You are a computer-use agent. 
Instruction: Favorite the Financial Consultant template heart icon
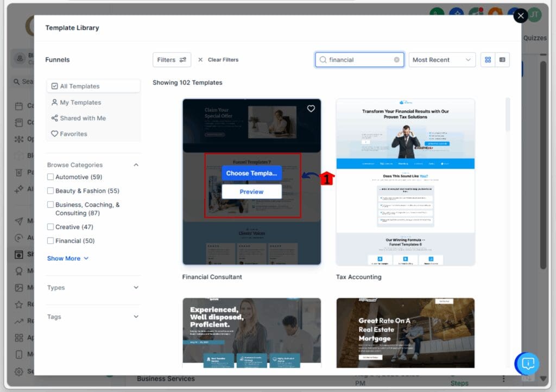pos(311,109)
